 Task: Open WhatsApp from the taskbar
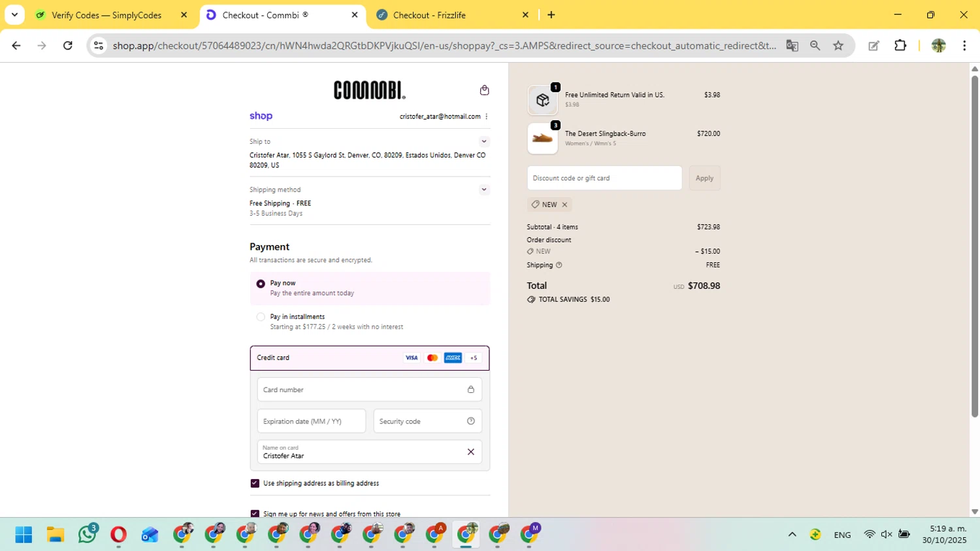[87, 535]
